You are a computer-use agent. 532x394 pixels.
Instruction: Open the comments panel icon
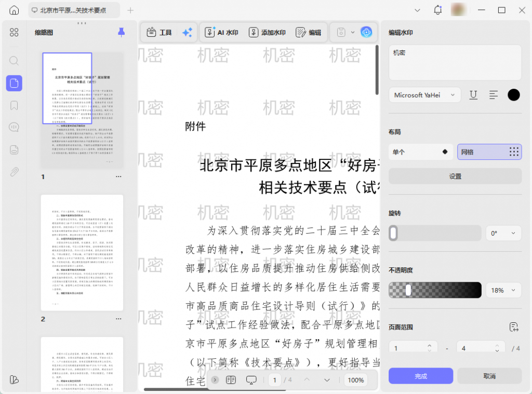(14, 128)
